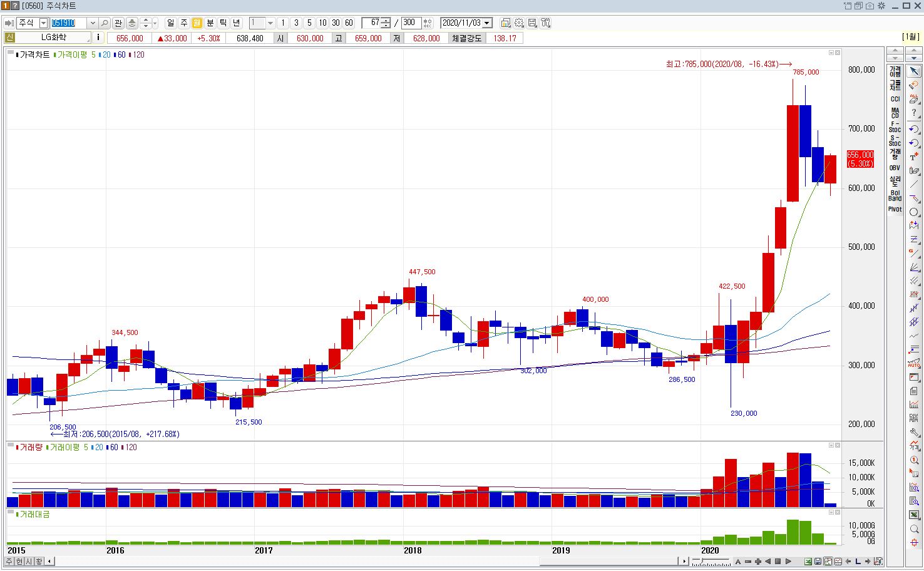Select the 틱 (tick) period button

[223, 23]
